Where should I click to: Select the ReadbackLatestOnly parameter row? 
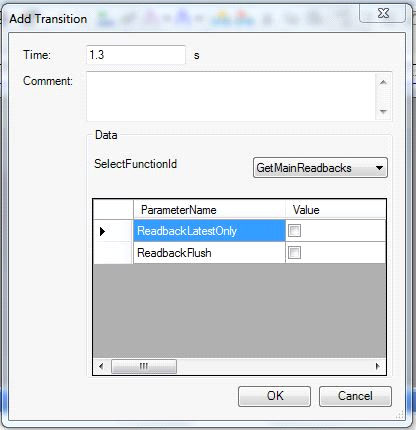click(209, 231)
